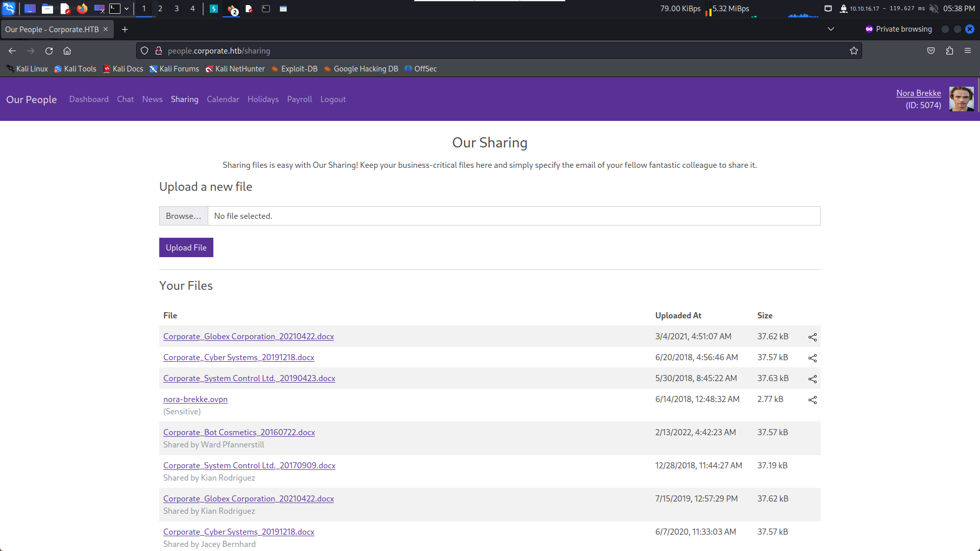
Task: Share the Corporate_Globex Corporation_20210422.docx file
Action: pos(813,337)
